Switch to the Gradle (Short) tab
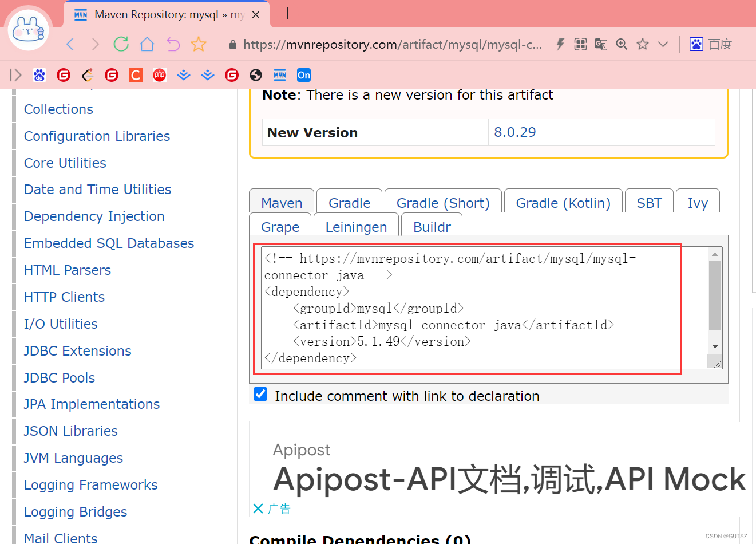756x544 pixels. [x=443, y=203]
